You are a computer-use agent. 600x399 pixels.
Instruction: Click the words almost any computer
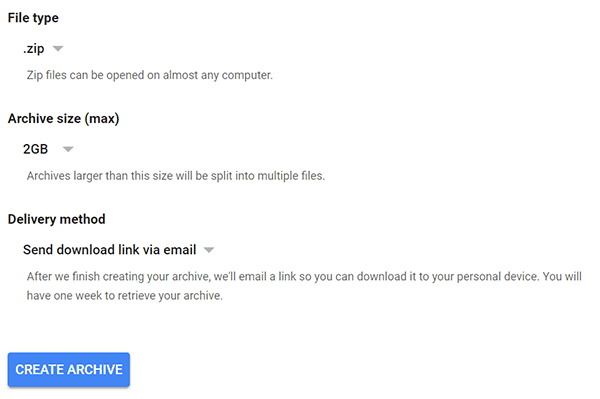[x=218, y=75]
